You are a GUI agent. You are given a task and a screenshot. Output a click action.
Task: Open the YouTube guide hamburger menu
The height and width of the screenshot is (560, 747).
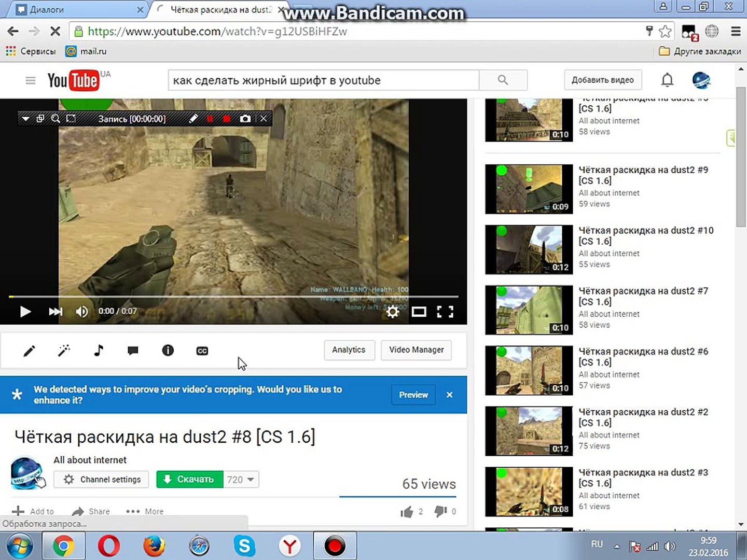click(31, 80)
